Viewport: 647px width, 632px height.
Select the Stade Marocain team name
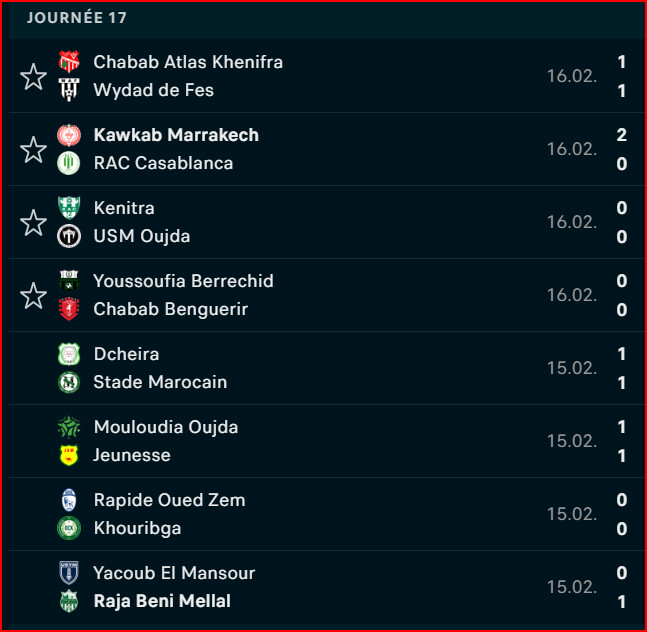160,382
